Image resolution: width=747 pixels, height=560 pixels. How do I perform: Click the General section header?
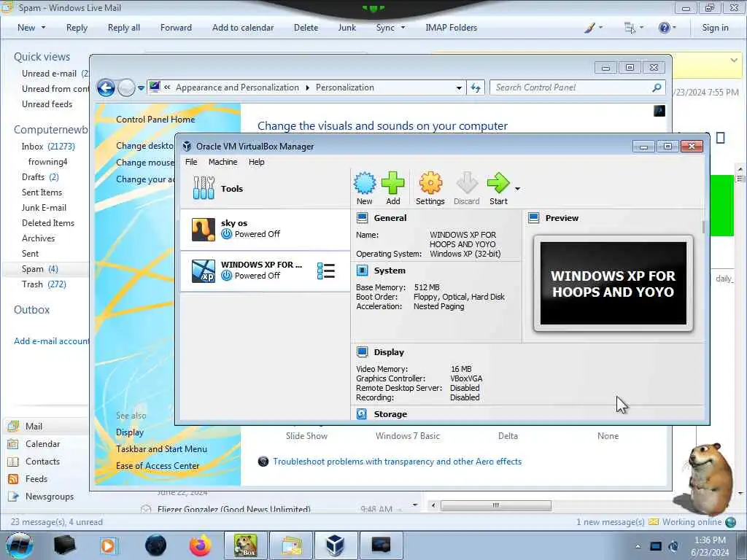click(x=390, y=218)
